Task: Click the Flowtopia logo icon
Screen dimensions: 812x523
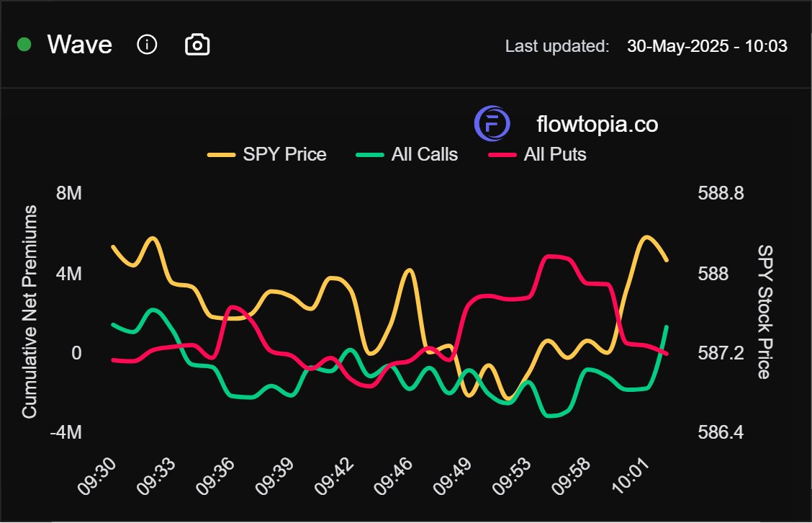Action: pos(492,123)
